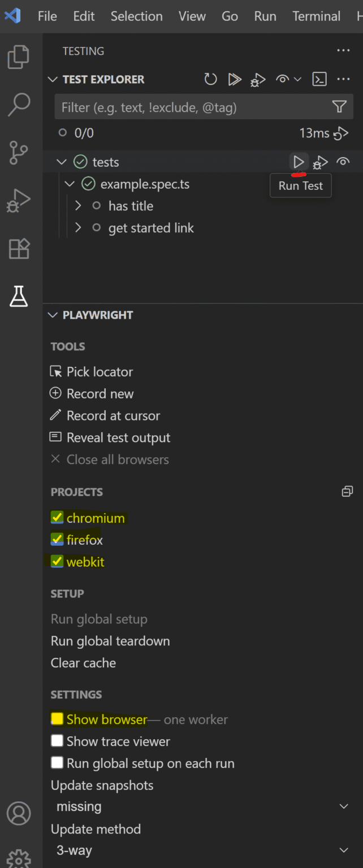Image resolution: width=363 pixels, height=868 pixels.
Task: Open the test output terminal icon
Action: pyautogui.click(x=319, y=80)
